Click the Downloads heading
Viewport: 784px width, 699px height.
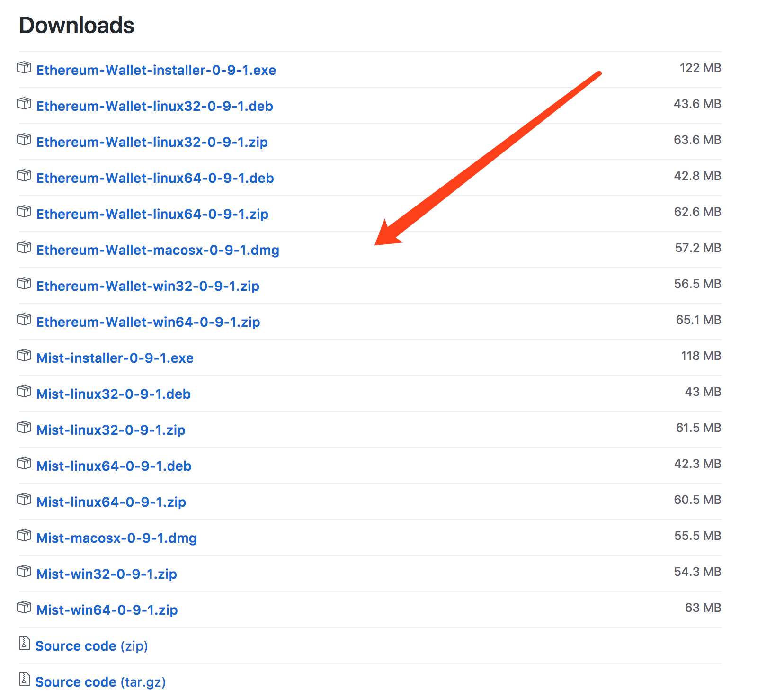(x=77, y=25)
